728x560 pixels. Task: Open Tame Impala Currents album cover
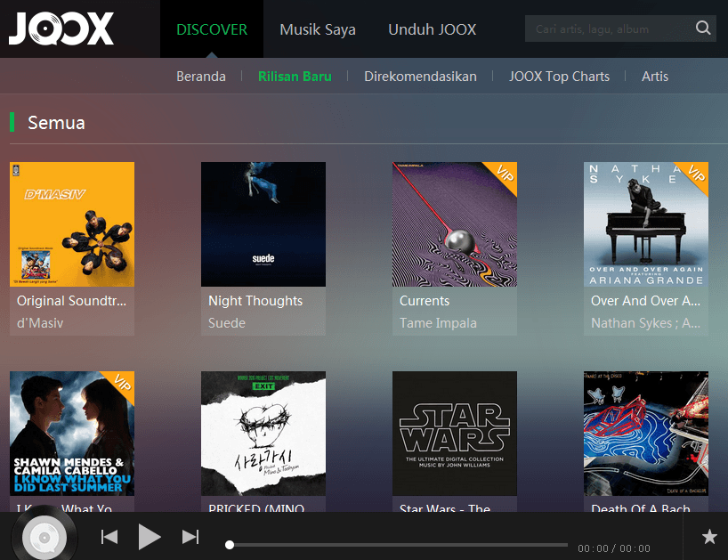click(x=455, y=224)
